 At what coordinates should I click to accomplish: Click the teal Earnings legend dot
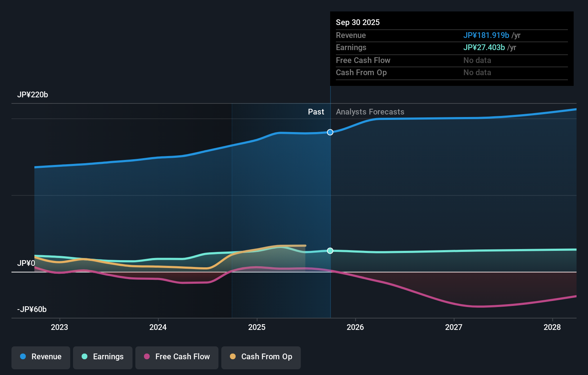[84, 356]
